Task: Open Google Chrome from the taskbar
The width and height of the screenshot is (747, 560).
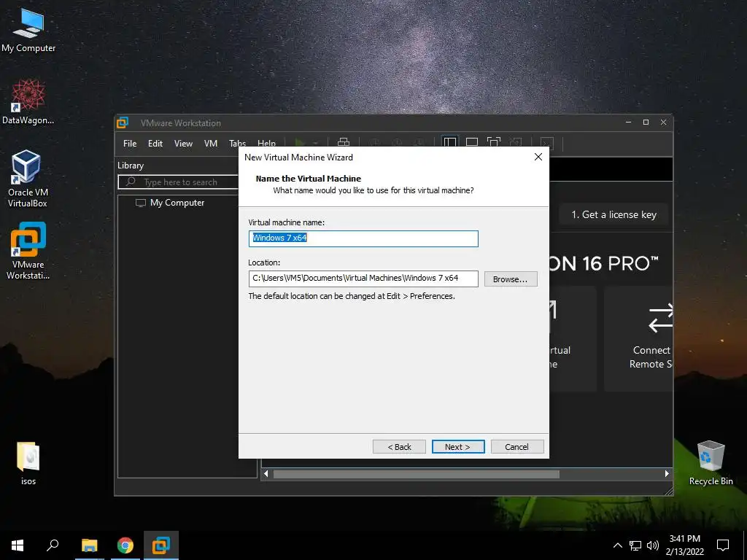Action: pyautogui.click(x=125, y=545)
